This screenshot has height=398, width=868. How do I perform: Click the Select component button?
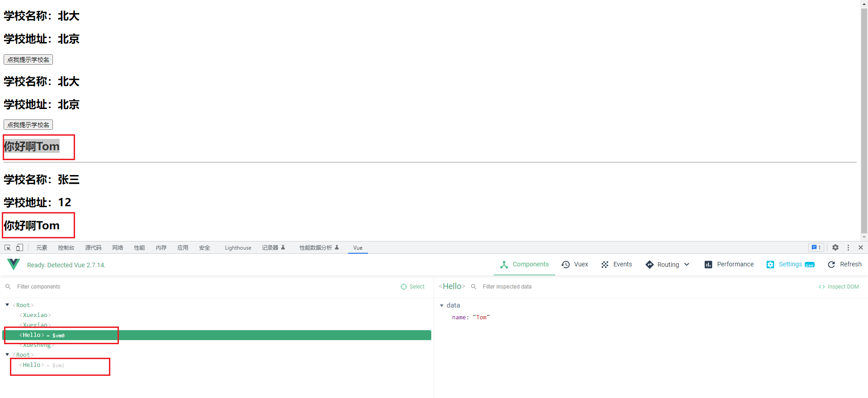click(413, 287)
